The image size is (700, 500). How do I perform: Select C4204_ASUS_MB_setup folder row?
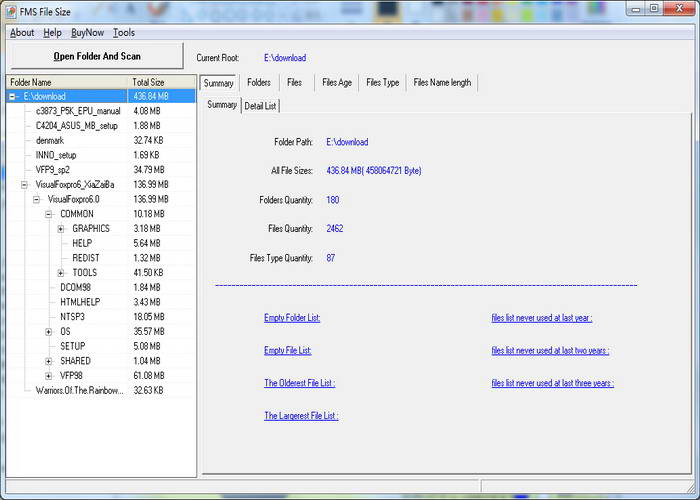pos(101,126)
